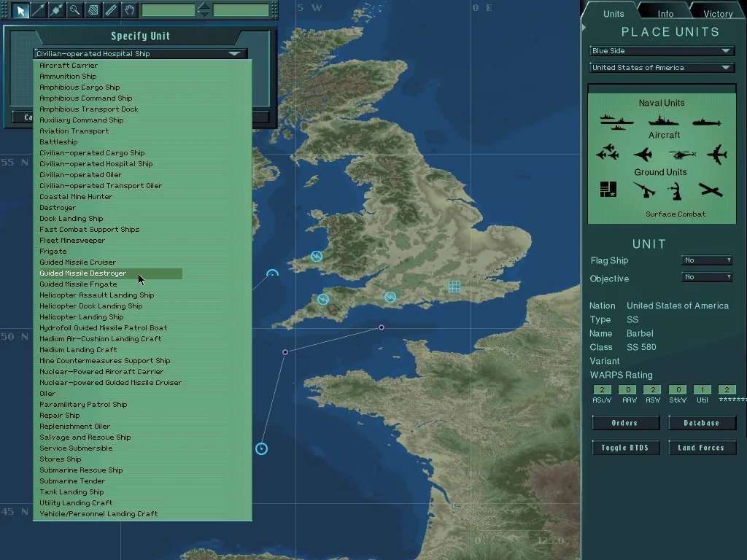This screenshot has height=560, width=747.
Task: Switch to the Info tab
Action: 665,13
